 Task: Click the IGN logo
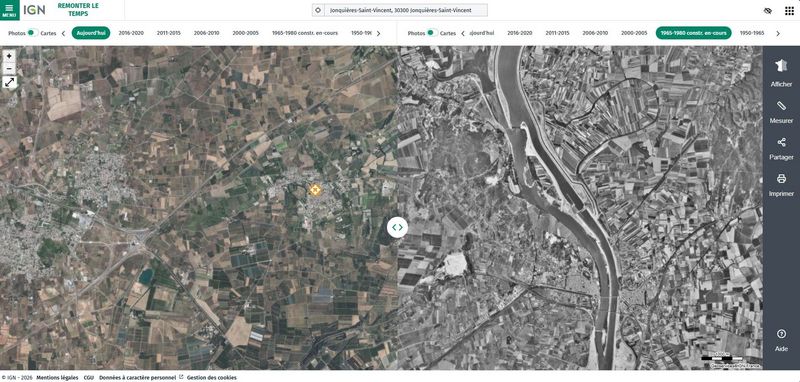point(34,10)
